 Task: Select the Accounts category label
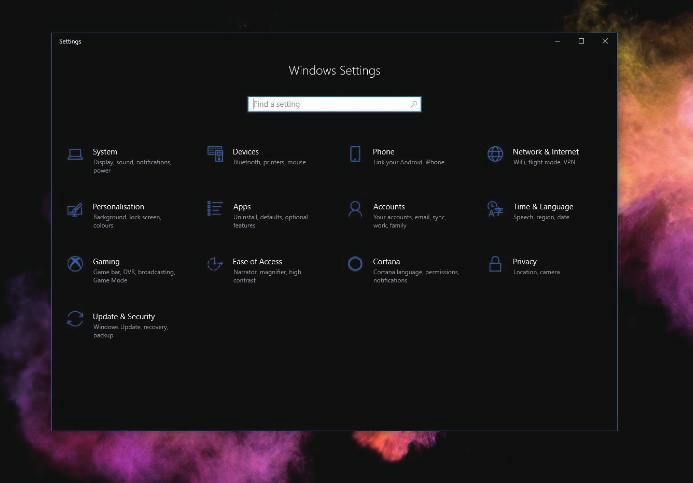point(389,207)
